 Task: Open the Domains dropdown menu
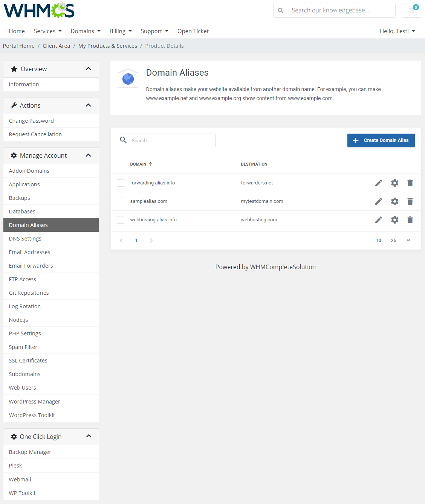click(x=85, y=31)
